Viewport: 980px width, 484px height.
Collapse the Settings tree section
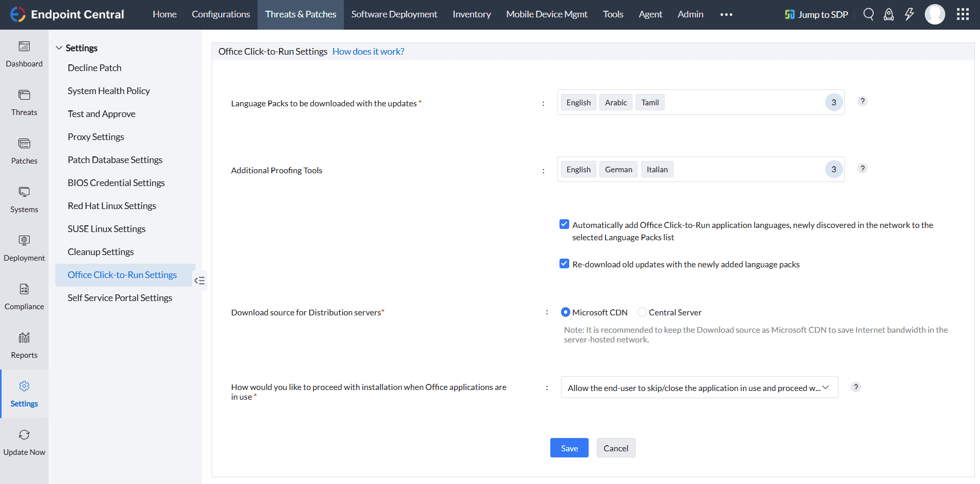(x=59, y=48)
